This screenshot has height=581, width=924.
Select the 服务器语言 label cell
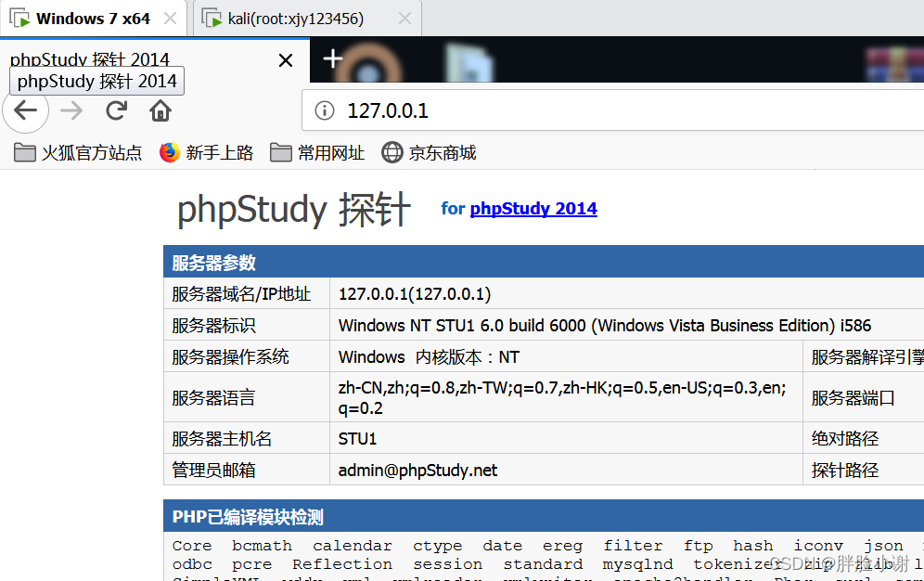[247, 397]
